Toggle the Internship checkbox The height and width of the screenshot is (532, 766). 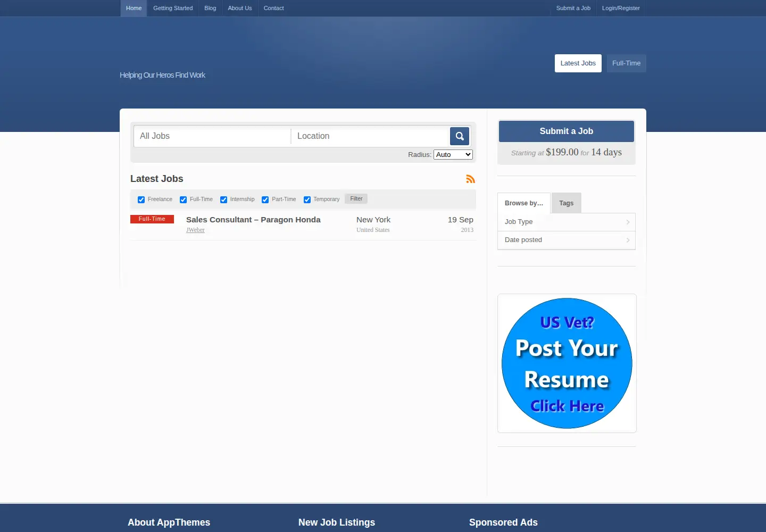223,199
